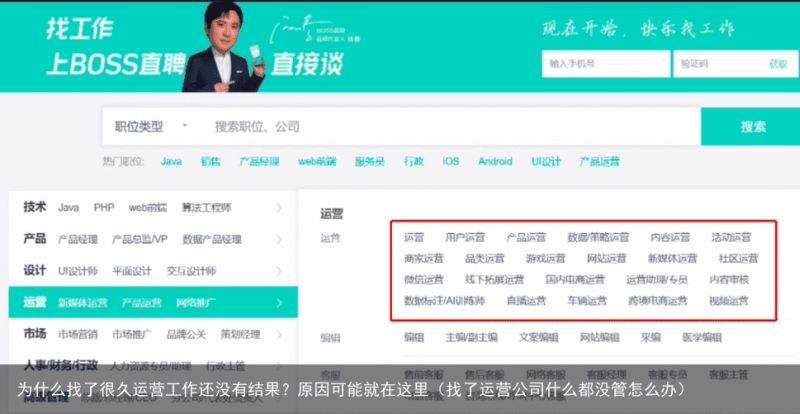The height and width of the screenshot is (414, 800).
Task: Click 品类运营 in the 运营 panel
Action: point(485,258)
